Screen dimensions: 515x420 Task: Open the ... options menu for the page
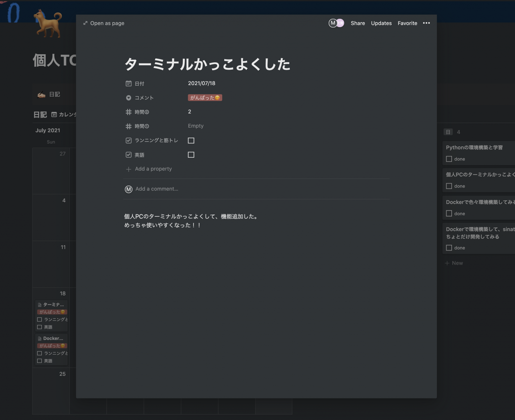coord(426,23)
